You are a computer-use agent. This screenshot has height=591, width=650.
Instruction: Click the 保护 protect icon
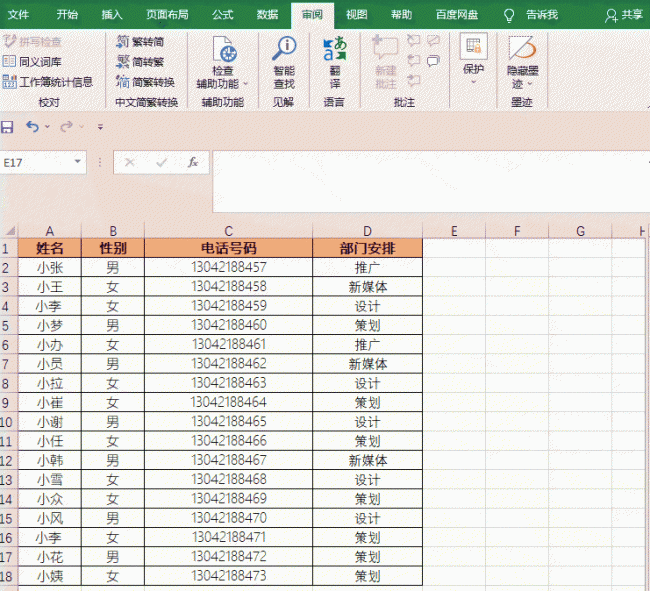pyautogui.click(x=473, y=46)
